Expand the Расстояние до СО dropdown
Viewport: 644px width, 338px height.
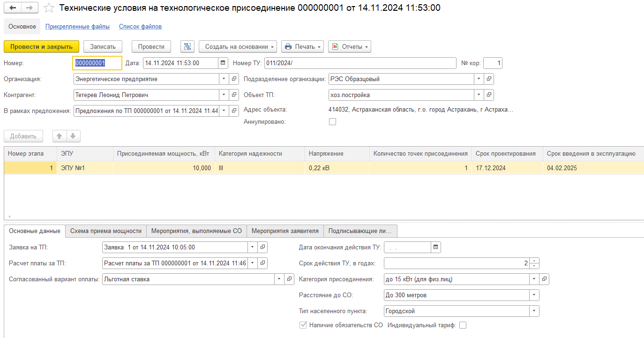point(534,295)
